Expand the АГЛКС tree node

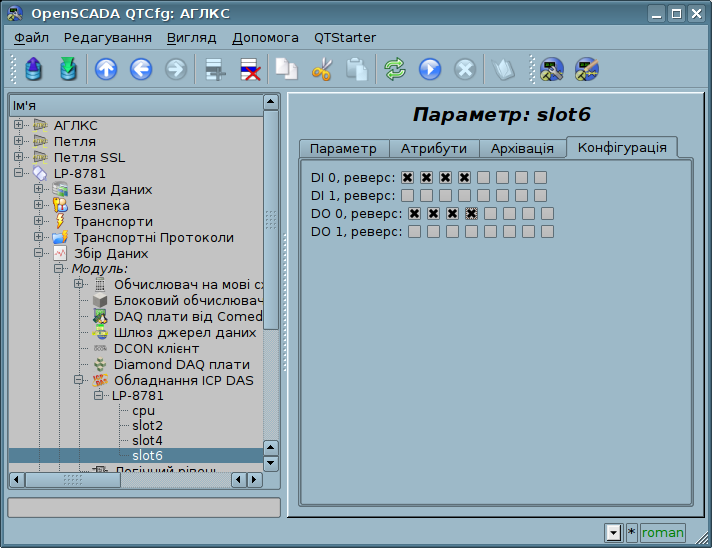[19, 126]
